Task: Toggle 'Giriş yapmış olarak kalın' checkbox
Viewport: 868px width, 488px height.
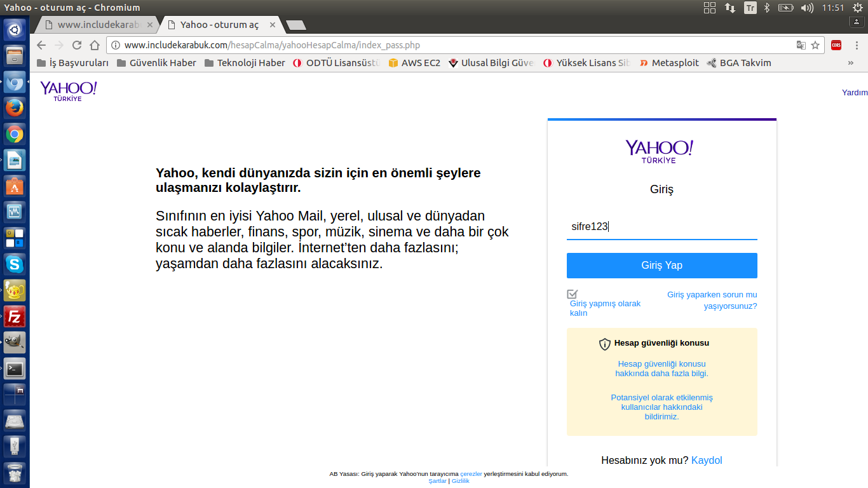Action: (x=573, y=294)
